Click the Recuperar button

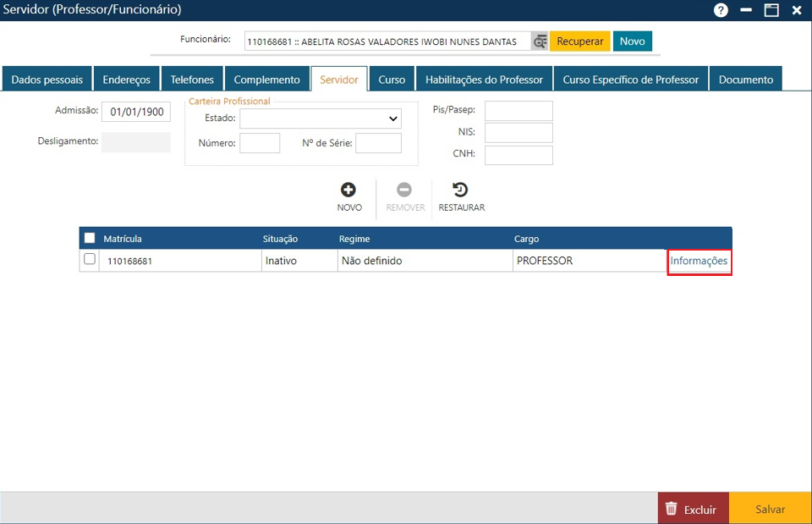point(580,41)
